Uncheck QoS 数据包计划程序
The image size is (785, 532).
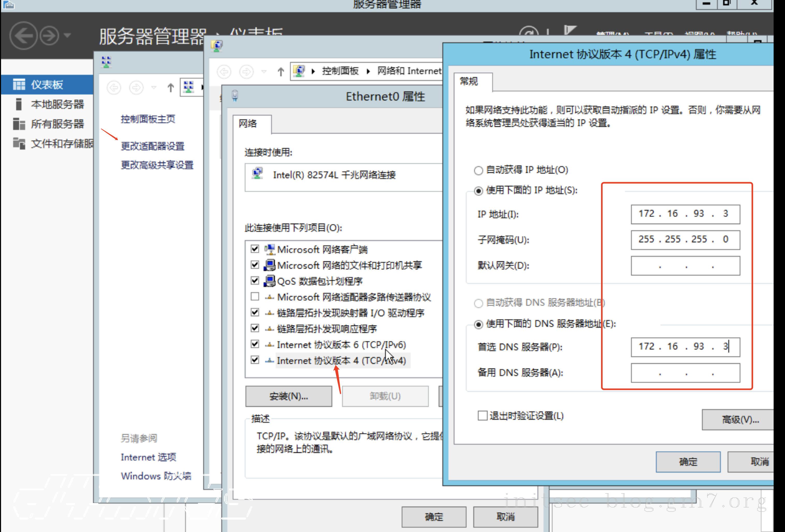tap(255, 281)
